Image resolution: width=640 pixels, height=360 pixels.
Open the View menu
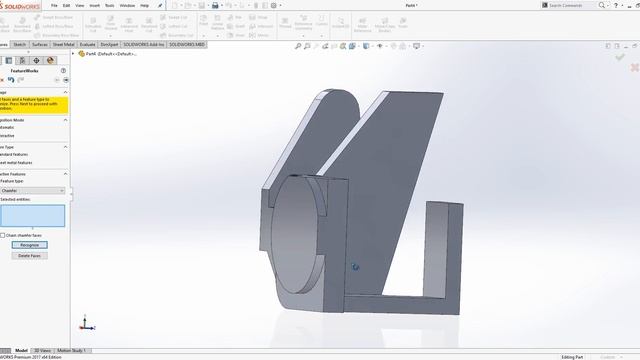(x=80, y=6)
